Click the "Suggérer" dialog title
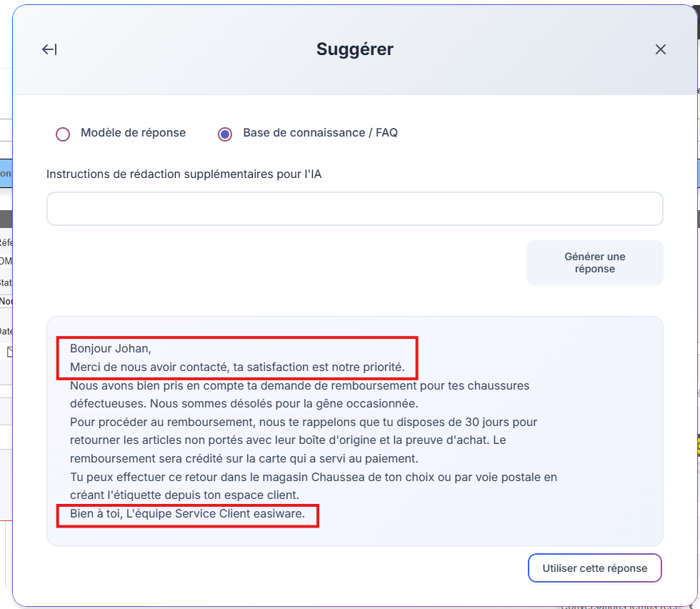Image resolution: width=700 pixels, height=609 pixels. [354, 49]
